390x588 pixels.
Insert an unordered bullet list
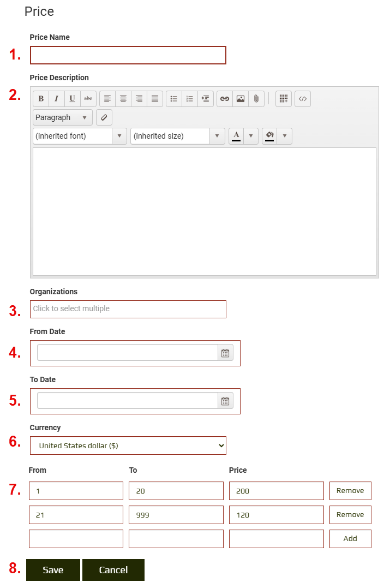pos(173,99)
